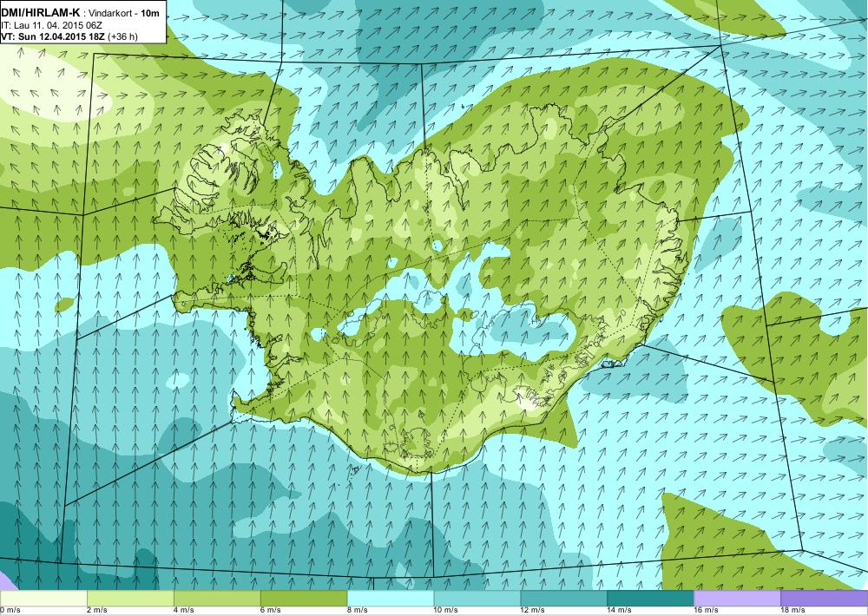Click the '4 m/s' legend label
The width and height of the screenshot is (868, 616).
pos(184,611)
